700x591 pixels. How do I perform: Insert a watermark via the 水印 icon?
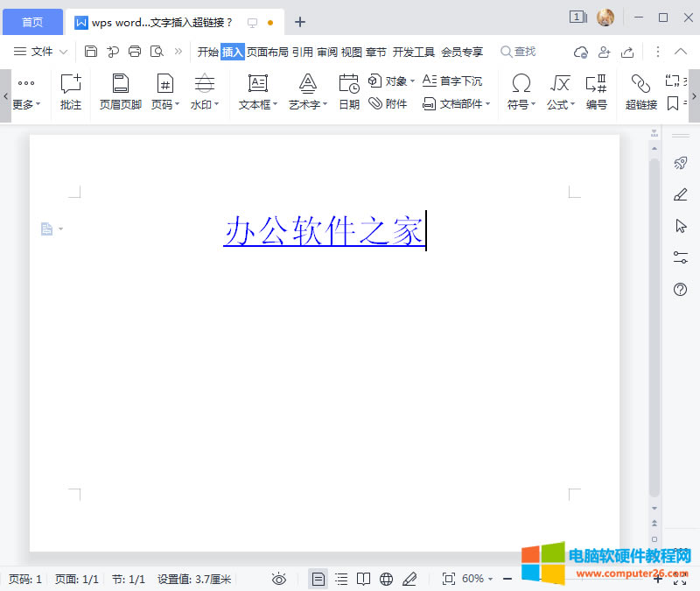(x=204, y=88)
